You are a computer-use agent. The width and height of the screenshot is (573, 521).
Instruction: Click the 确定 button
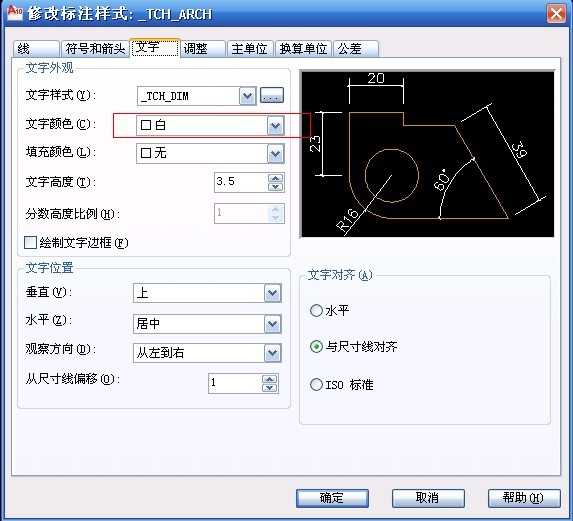click(332, 498)
